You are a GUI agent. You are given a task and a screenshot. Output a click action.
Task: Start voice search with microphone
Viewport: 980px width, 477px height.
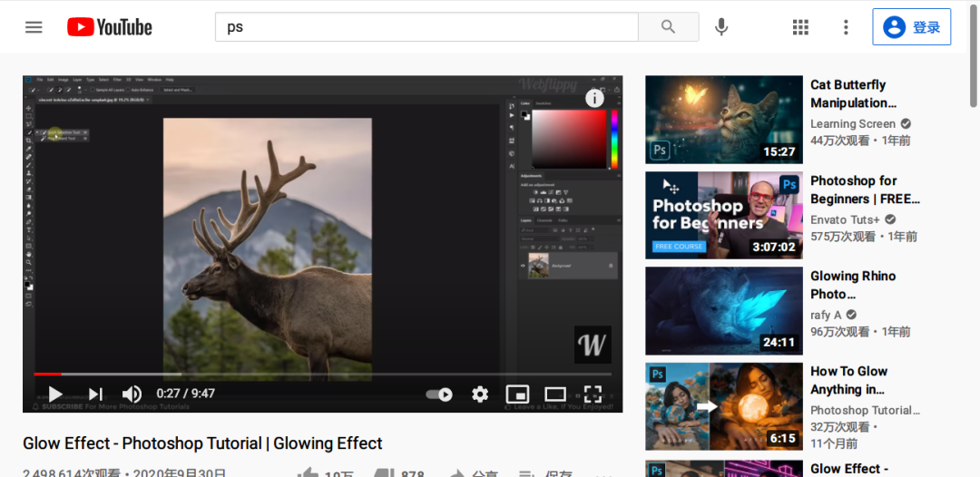click(721, 27)
